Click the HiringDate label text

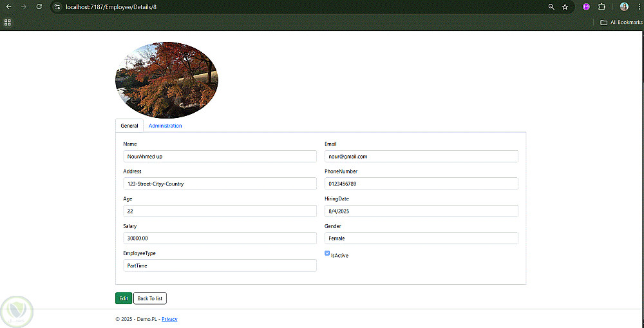(x=337, y=199)
